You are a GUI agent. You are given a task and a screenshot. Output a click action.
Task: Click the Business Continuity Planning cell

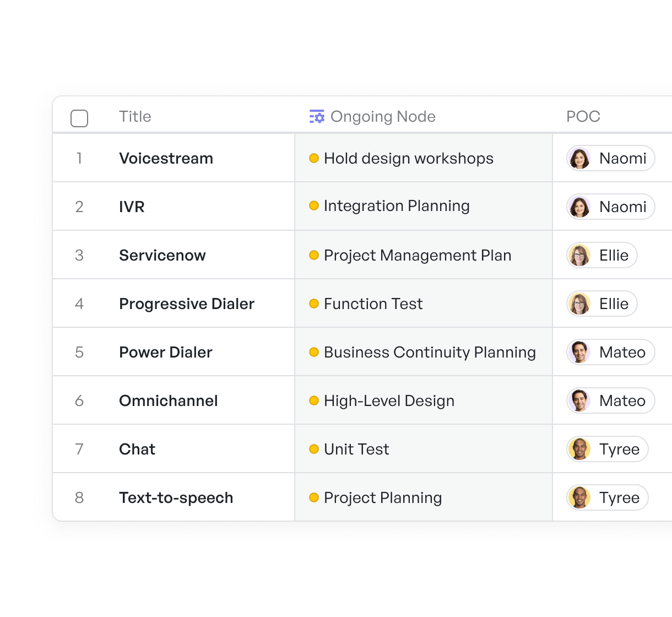point(424,352)
